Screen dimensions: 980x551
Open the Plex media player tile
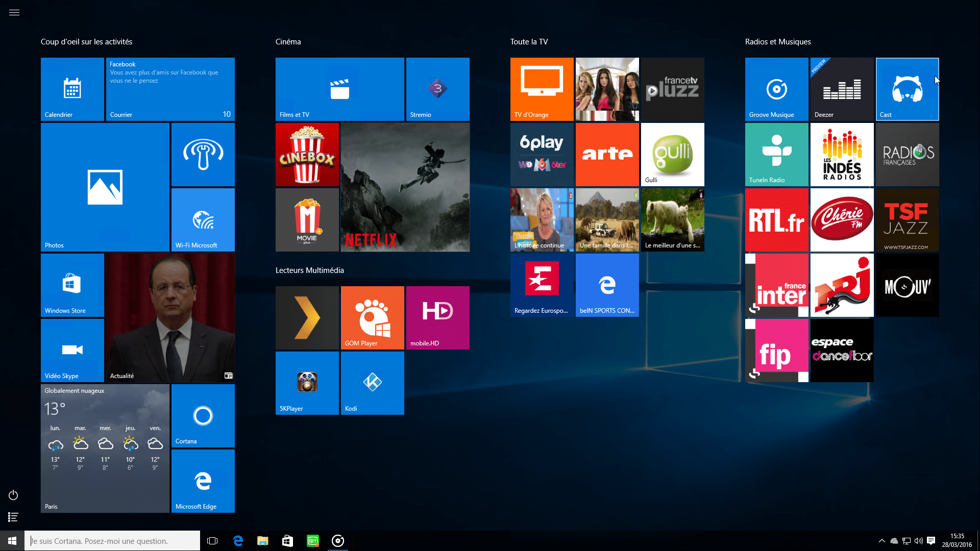(x=306, y=317)
